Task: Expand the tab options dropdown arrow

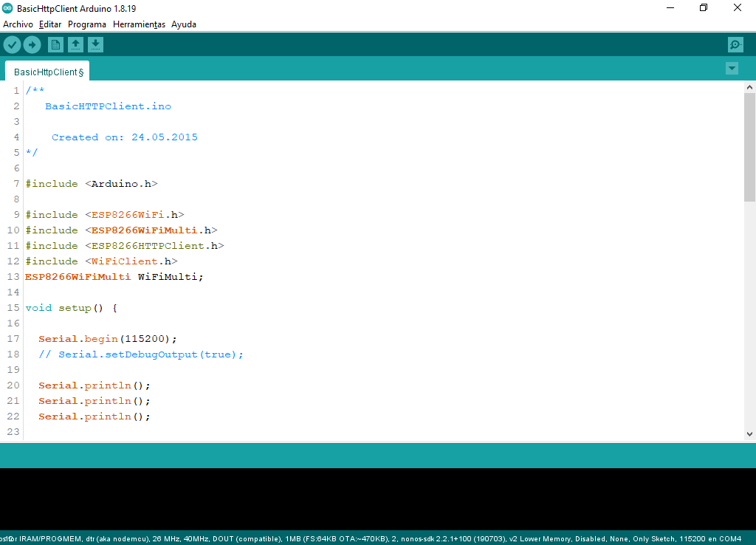Action: [x=732, y=69]
